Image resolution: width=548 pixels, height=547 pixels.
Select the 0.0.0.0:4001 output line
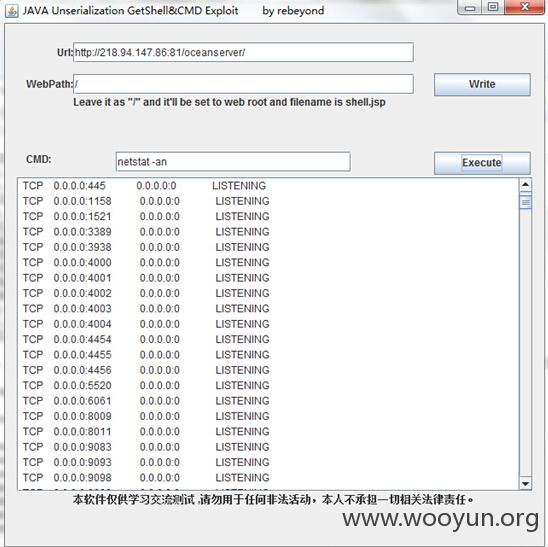[x=146, y=278]
